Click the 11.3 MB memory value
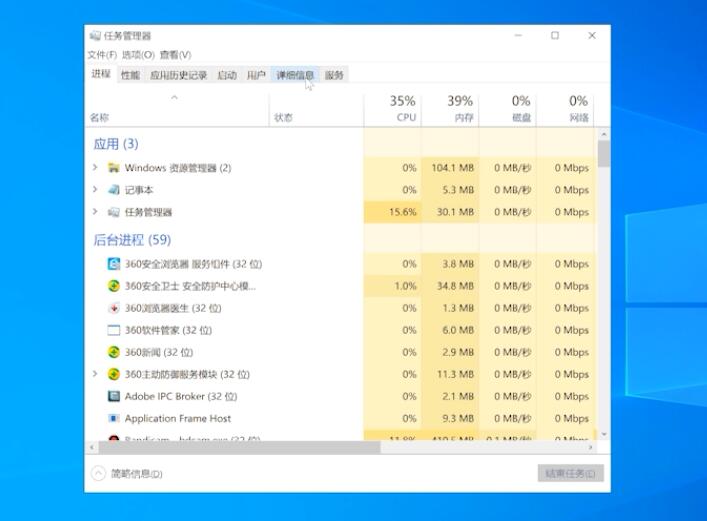707x521 pixels. [x=455, y=374]
